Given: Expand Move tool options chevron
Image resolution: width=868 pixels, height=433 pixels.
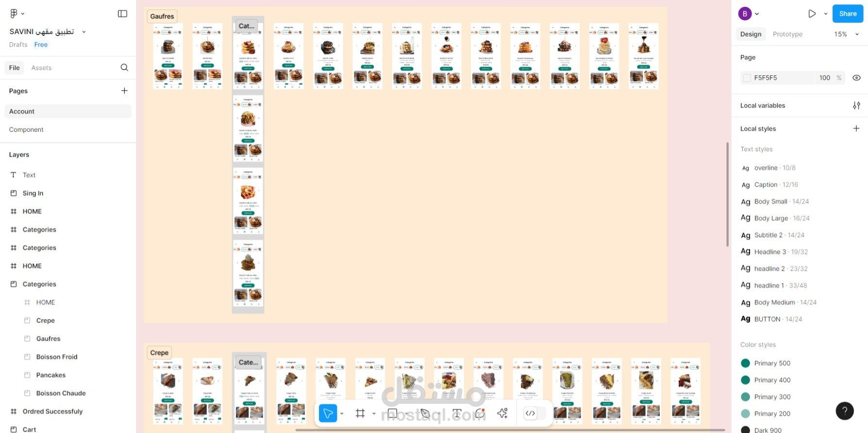Looking at the screenshot, I should click(342, 414).
